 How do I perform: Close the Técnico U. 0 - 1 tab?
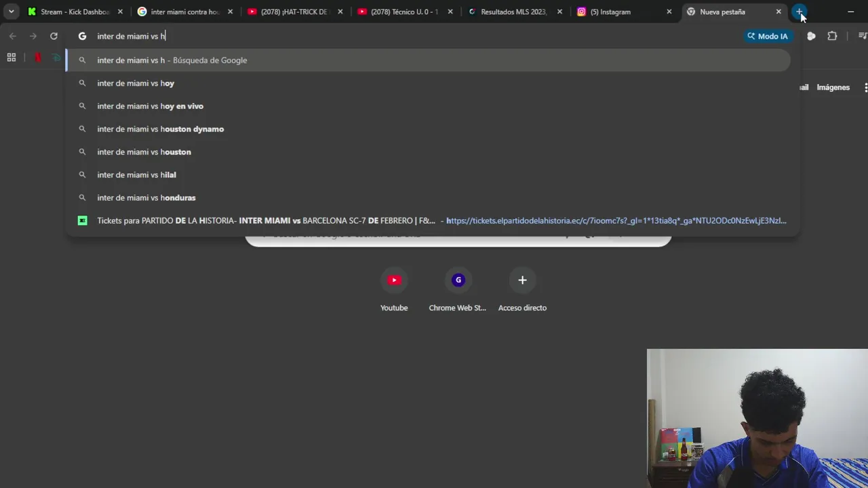[450, 12]
